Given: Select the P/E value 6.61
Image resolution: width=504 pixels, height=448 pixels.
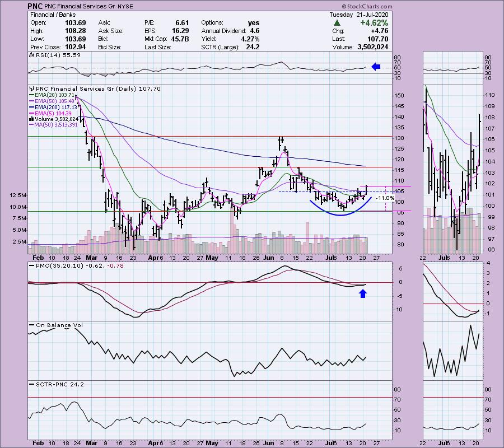Looking at the screenshot, I should tap(182, 23).
